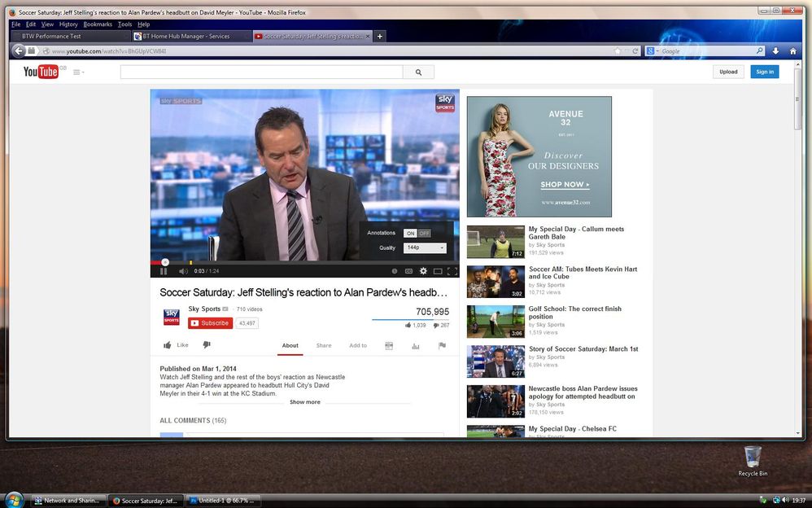Open Firefox View menu
Viewport: 812px width, 508px height.
[x=48, y=24]
